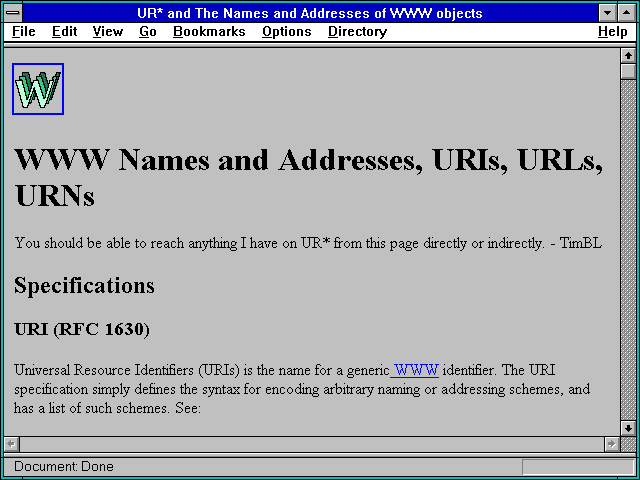Viewport: 640px width, 480px height.
Task: Click the 'URI (RFC 1630)' subheading
Action: tap(82, 329)
